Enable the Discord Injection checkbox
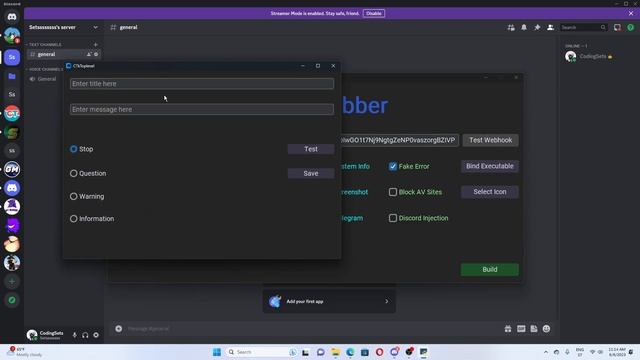The image size is (640, 360). [x=393, y=218]
